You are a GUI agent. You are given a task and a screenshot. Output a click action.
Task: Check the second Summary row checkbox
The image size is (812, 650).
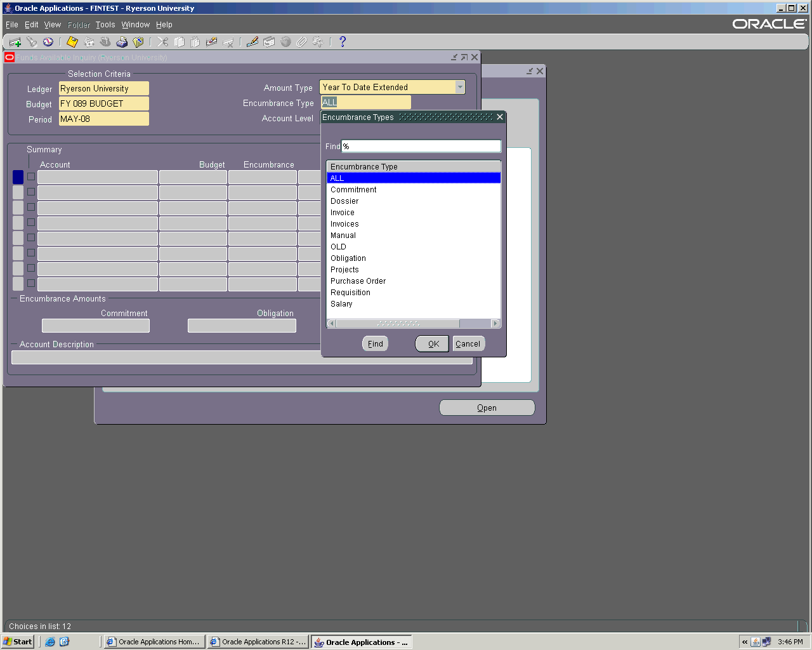click(31, 192)
